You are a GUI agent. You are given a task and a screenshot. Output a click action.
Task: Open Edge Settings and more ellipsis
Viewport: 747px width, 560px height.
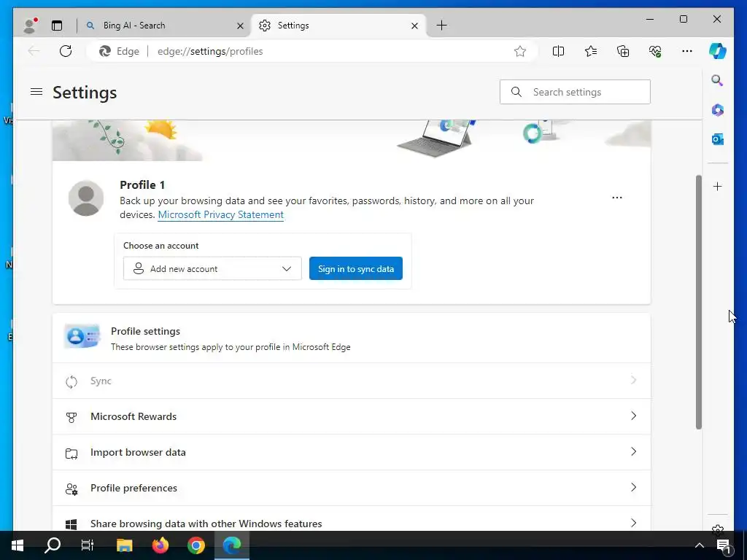click(687, 51)
